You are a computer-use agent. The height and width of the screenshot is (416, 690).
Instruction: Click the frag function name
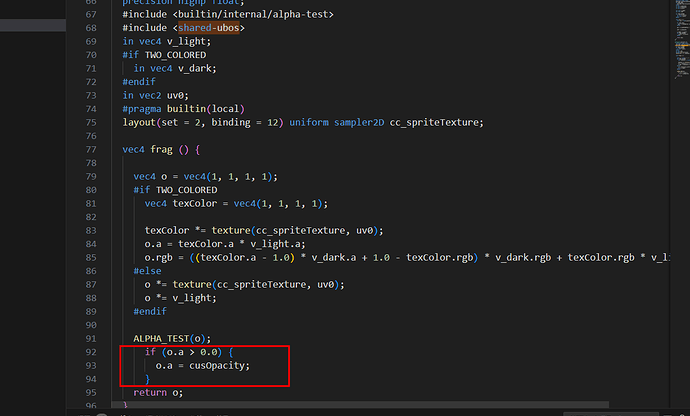coord(161,150)
